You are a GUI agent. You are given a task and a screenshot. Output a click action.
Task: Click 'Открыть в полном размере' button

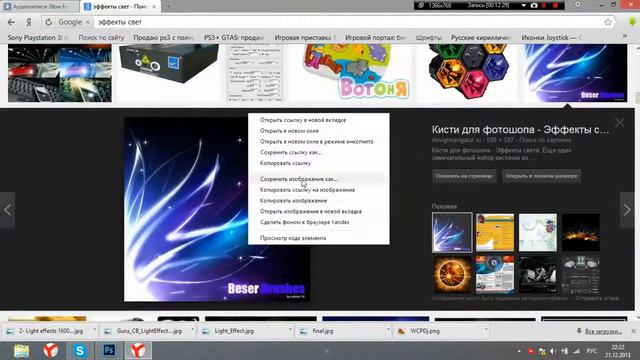tap(541, 176)
